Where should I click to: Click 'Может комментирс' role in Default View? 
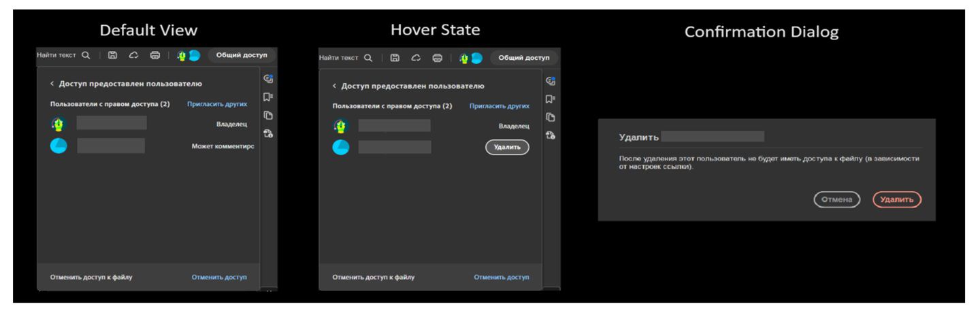223,146
